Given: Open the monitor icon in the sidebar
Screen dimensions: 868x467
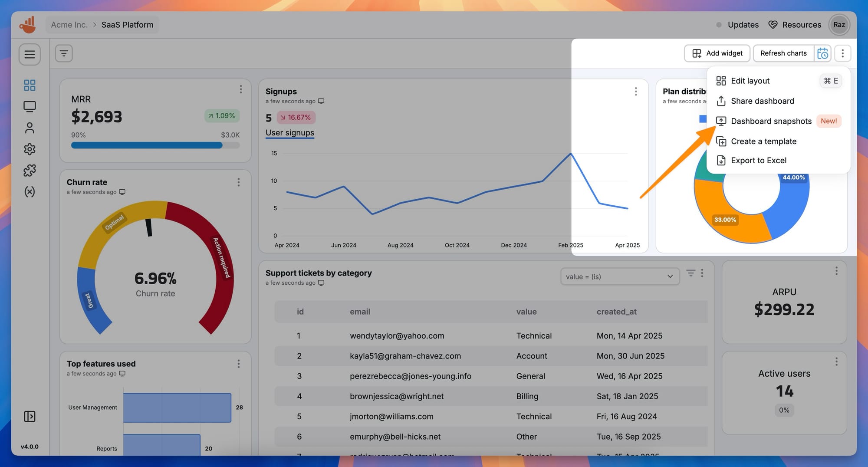Looking at the screenshot, I should click(x=30, y=106).
